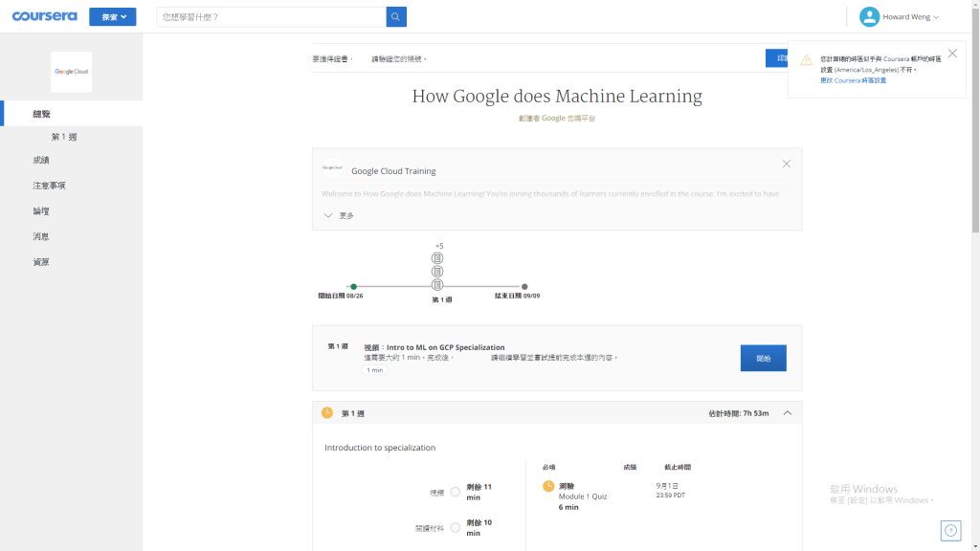This screenshot has width=980, height=551.
Task: Click Introduction to specialization heading
Action: 380,448
